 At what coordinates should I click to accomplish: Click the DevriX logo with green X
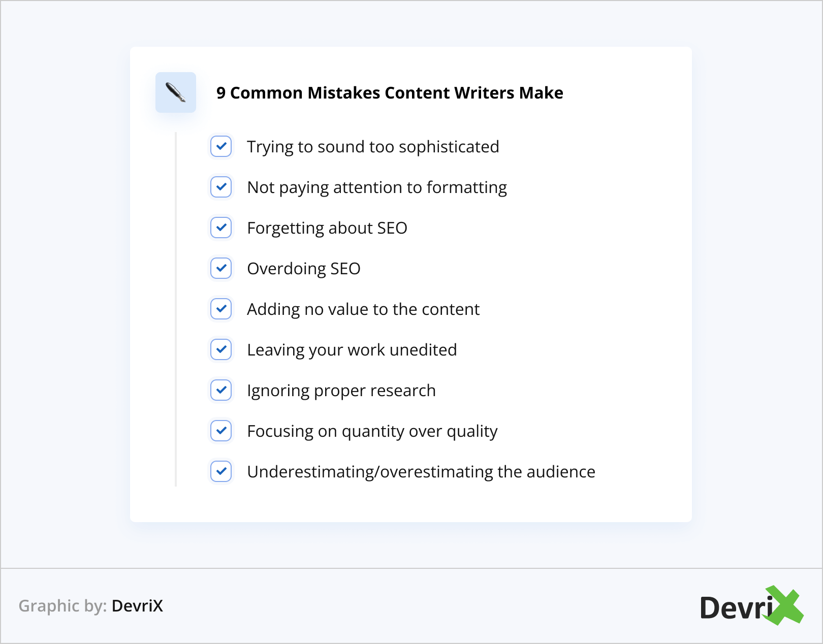pyautogui.click(x=751, y=606)
